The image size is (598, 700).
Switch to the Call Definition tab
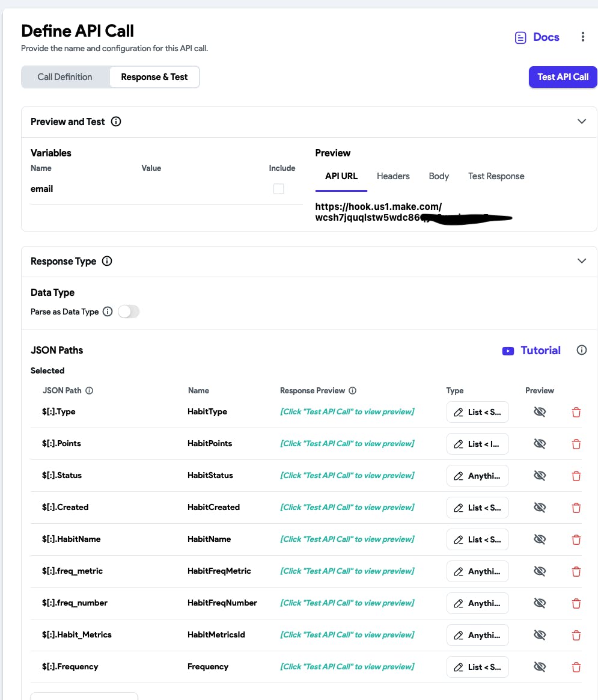[65, 77]
